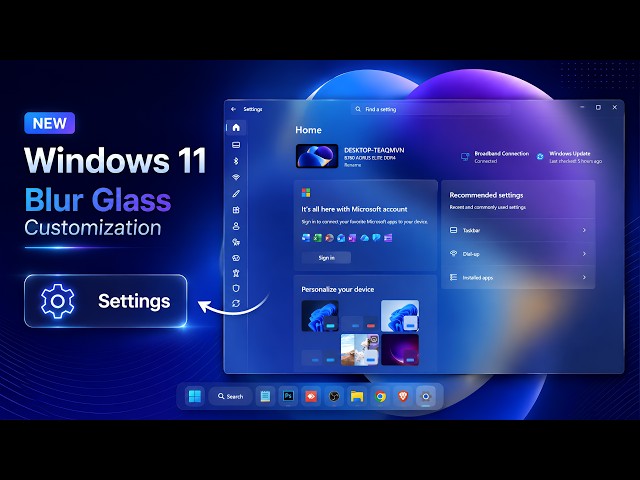Open the Dial-up recommended setting
Viewport: 640px width, 480px height.
coord(518,253)
